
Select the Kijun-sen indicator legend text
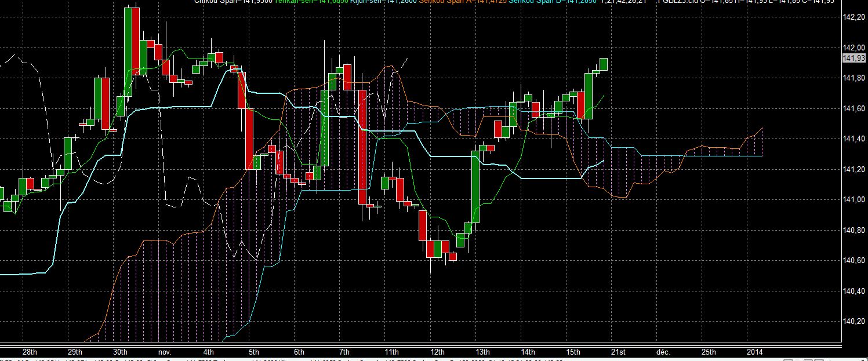point(383,2)
